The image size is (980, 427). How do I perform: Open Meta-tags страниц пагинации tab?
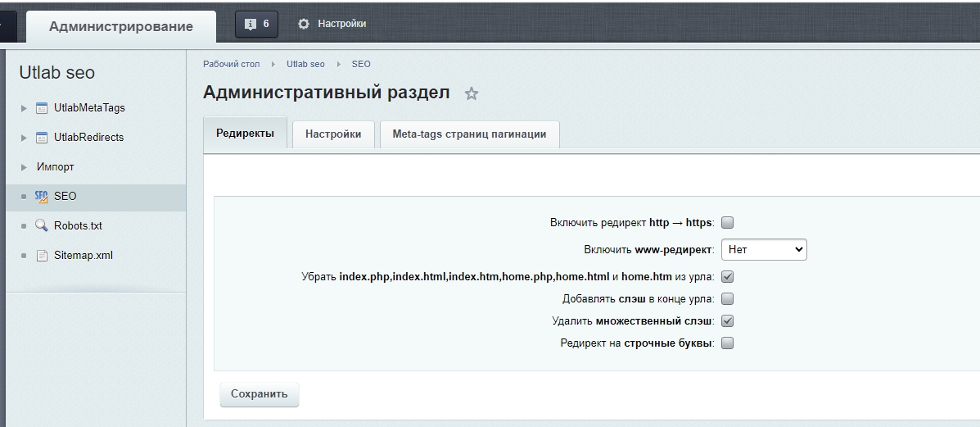click(469, 134)
